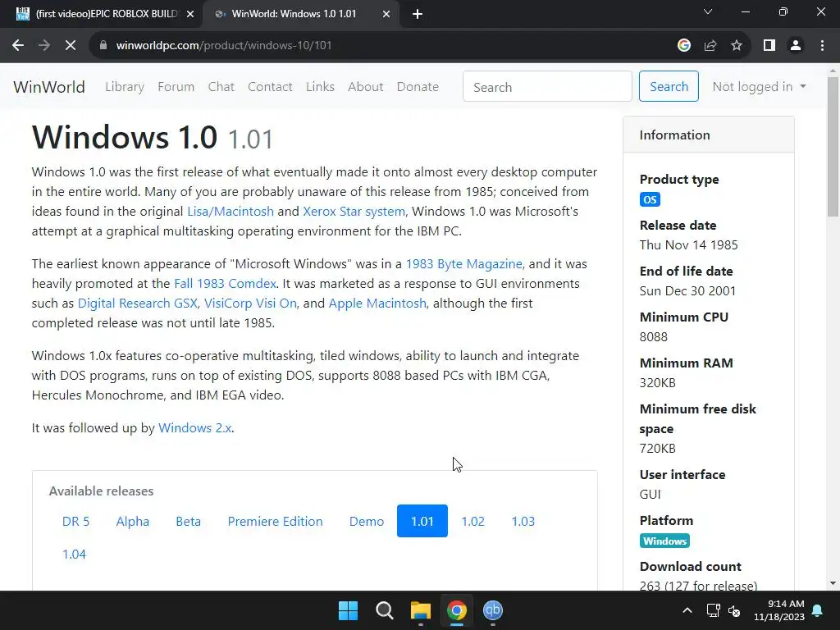This screenshot has height=630, width=840.
Task: Open Windows taskbar search
Action: [x=384, y=610]
